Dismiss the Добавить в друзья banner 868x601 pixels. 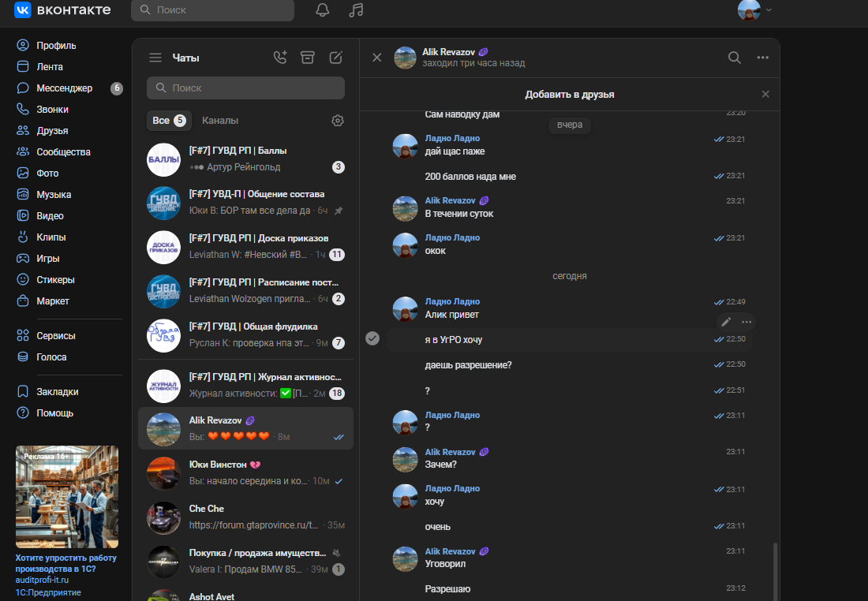[x=765, y=95]
